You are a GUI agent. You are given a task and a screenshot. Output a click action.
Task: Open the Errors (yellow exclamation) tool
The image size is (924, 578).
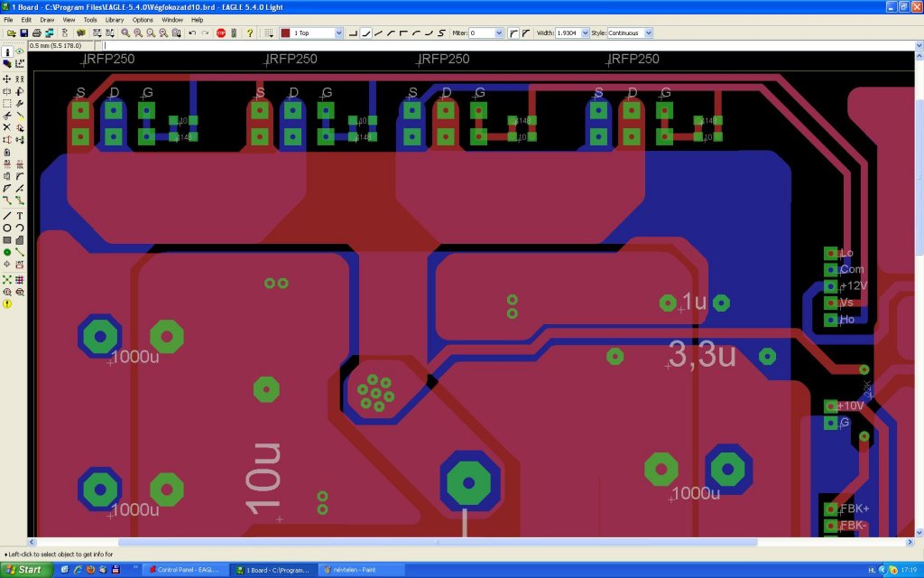7,303
